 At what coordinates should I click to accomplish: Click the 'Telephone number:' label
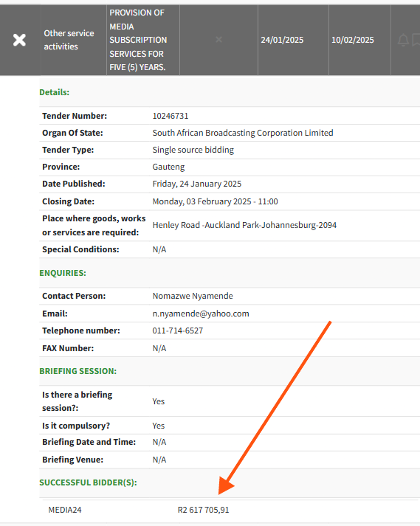pyautogui.click(x=81, y=331)
